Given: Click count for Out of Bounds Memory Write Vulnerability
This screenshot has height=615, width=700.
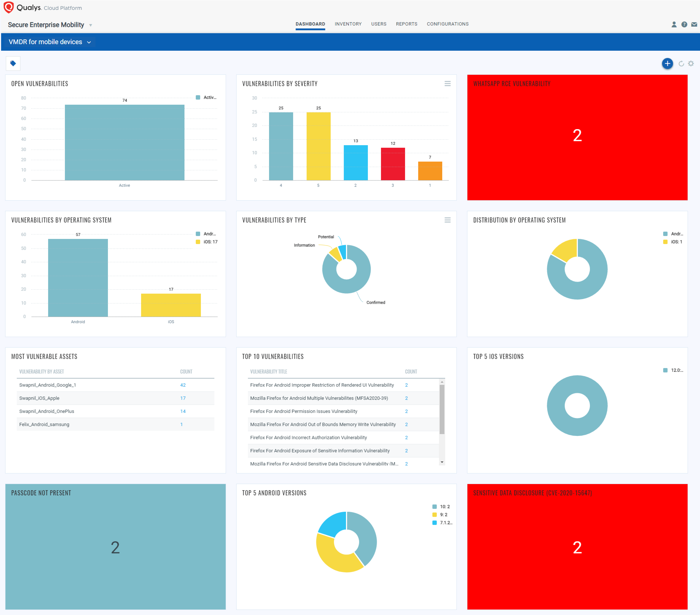Looking at the screenshot, I should tap(406, 424).
